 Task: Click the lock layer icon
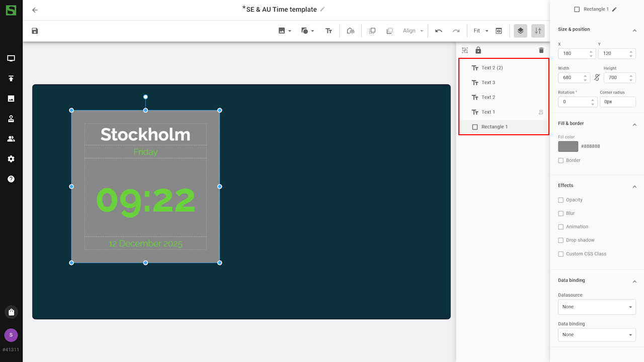click(x=478, y=50)
